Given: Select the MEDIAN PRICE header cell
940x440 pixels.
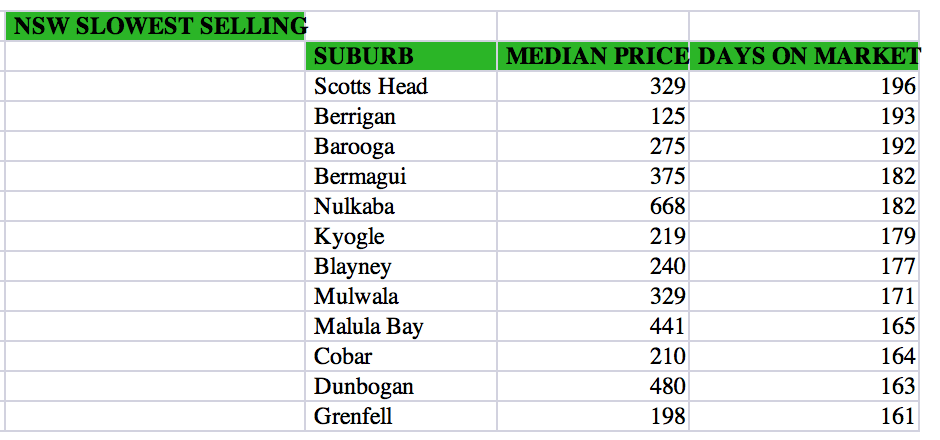Looking at the screenshot, I should 593,56.
